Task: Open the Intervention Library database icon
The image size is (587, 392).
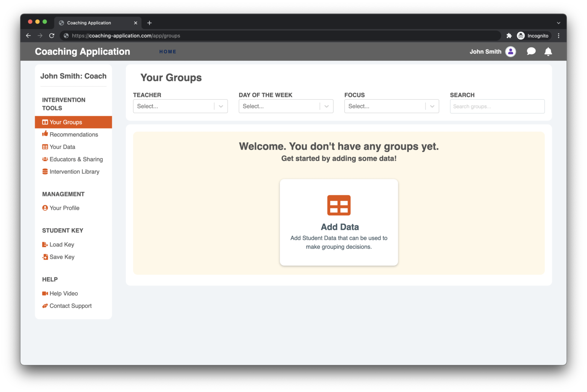Action: 45,172
